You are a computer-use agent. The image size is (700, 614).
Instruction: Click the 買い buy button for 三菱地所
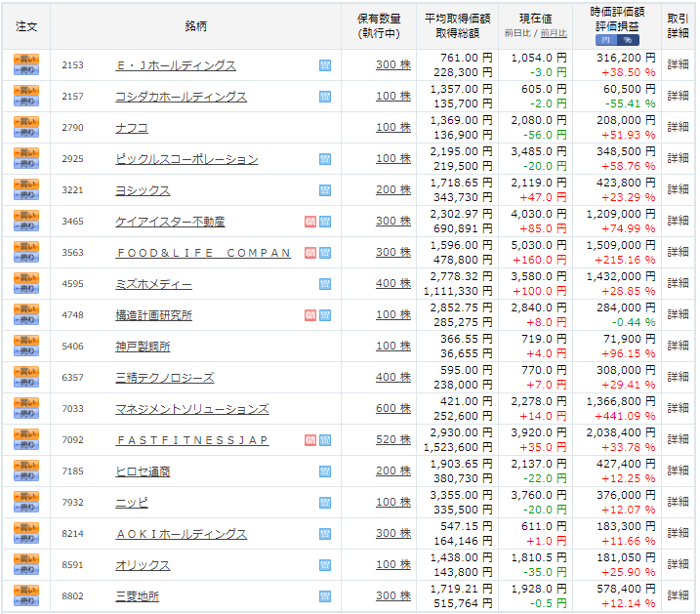pyautogui.click(x=26, y=591)
